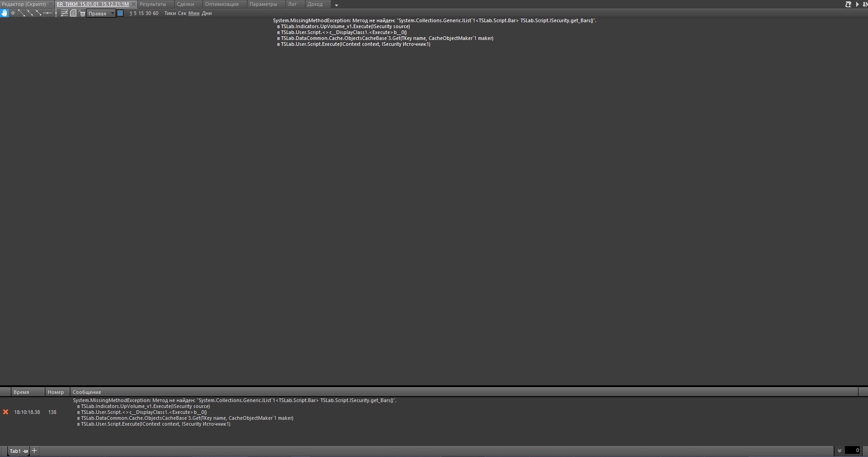Switch timeframe base to Мин
Image resolution: width=868 pixels, height=457 pixels.
click(194, 14)
